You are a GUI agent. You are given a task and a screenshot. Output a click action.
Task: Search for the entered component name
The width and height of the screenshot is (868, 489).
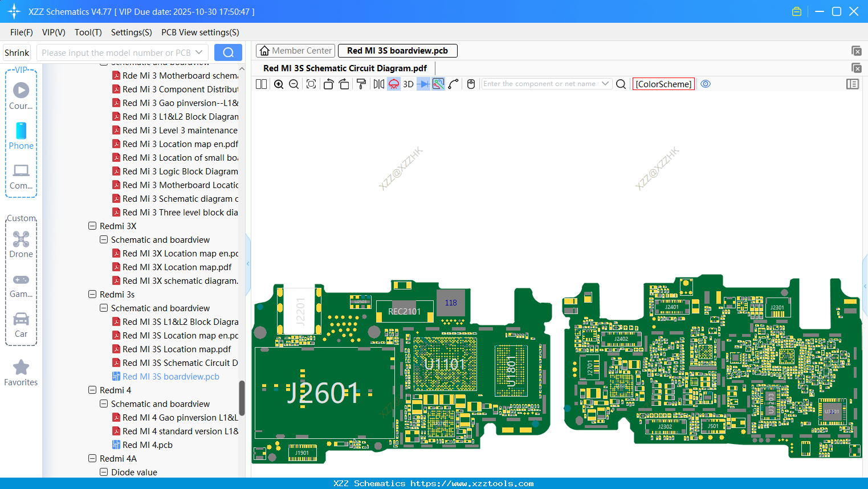(x=621, y=84)
